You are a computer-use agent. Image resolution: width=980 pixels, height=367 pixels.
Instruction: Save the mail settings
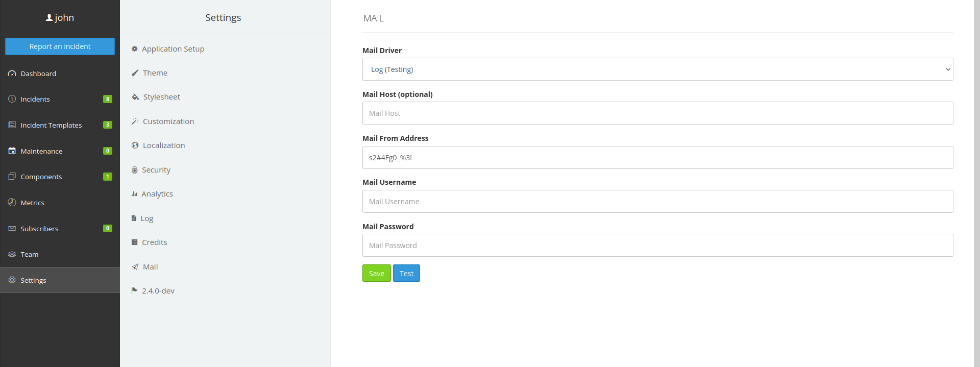coord(377,273)
